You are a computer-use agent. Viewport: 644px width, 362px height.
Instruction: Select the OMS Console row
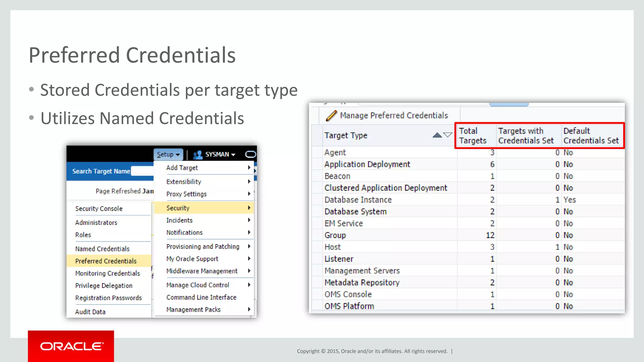coord(468,294)
